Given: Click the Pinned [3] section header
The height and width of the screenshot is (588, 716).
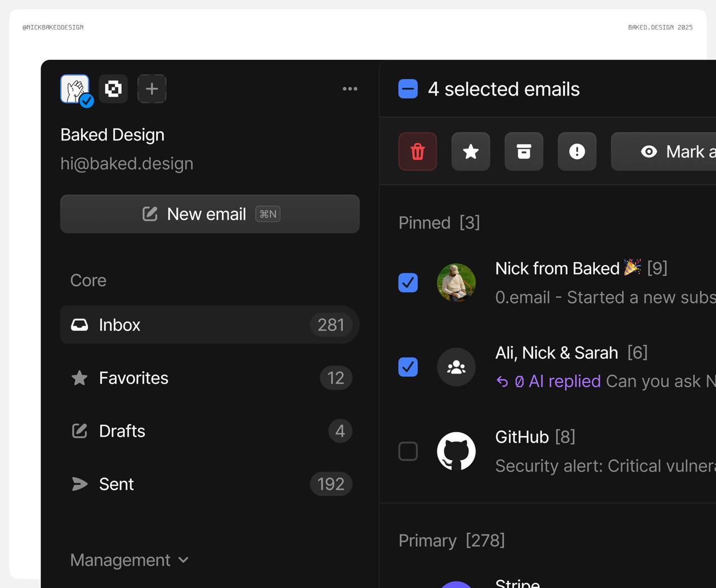Looking at the screenshot, I should [x=439, y=223].
